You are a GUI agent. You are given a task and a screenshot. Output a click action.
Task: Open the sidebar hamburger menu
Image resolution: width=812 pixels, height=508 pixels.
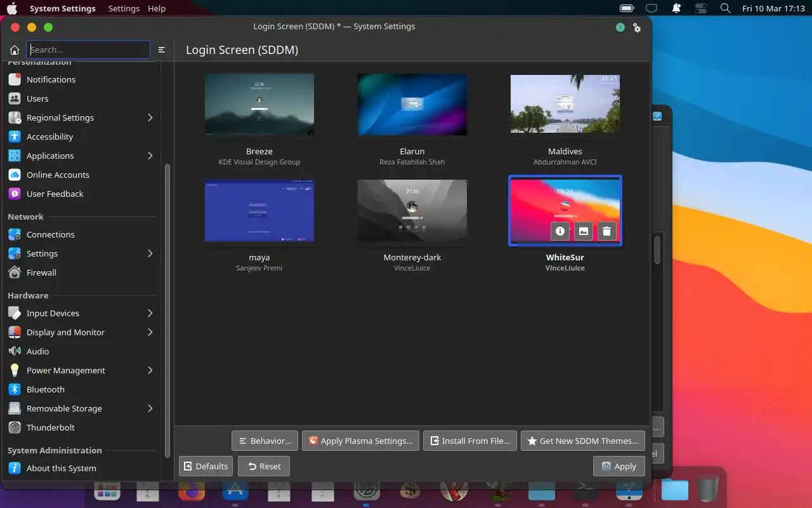(162, 50)
